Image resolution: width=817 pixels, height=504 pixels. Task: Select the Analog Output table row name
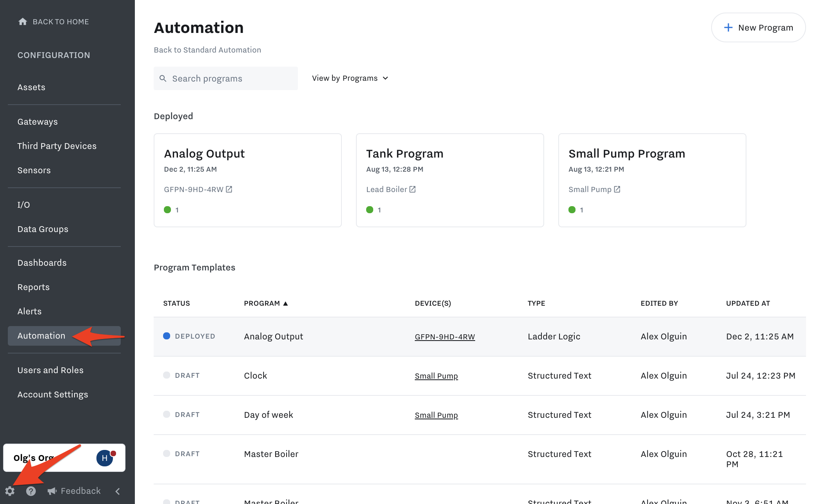pyautogui.click(x=274, y=336)
